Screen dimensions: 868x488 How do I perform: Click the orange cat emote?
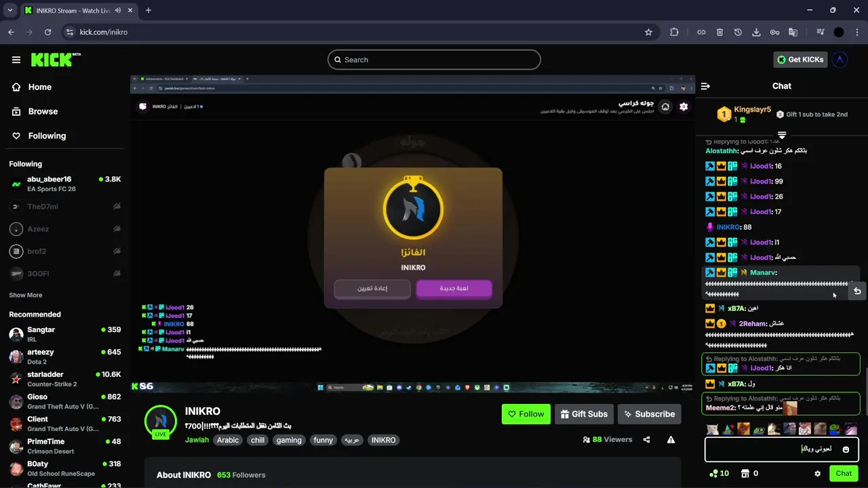tap(743, 429)
